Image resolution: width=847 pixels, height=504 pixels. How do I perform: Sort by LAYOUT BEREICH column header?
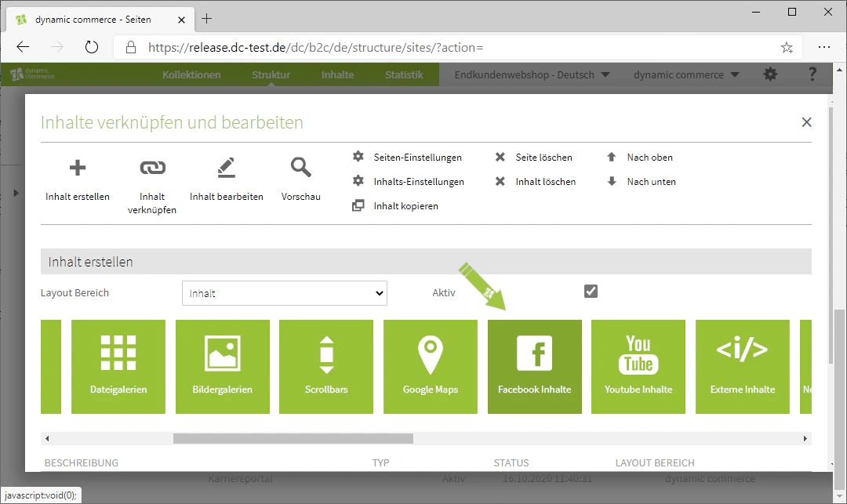click(x=655, y=463)
